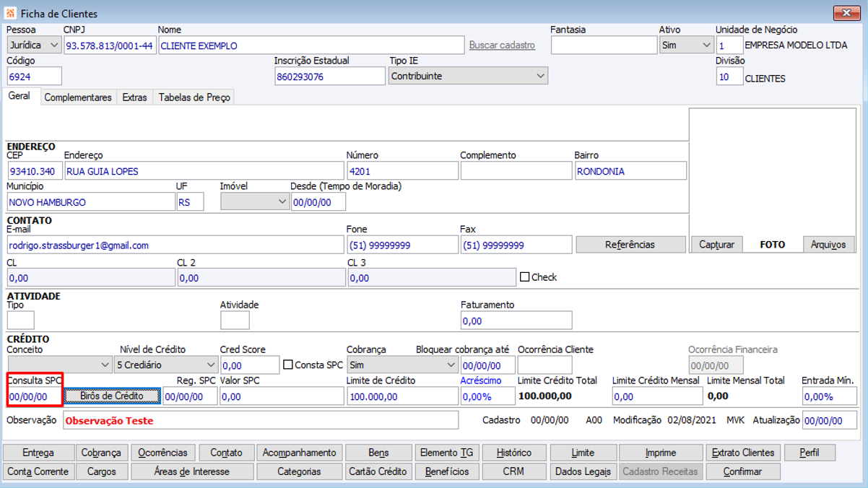Click the Ficha de Clientes window icon

(10, 14)
